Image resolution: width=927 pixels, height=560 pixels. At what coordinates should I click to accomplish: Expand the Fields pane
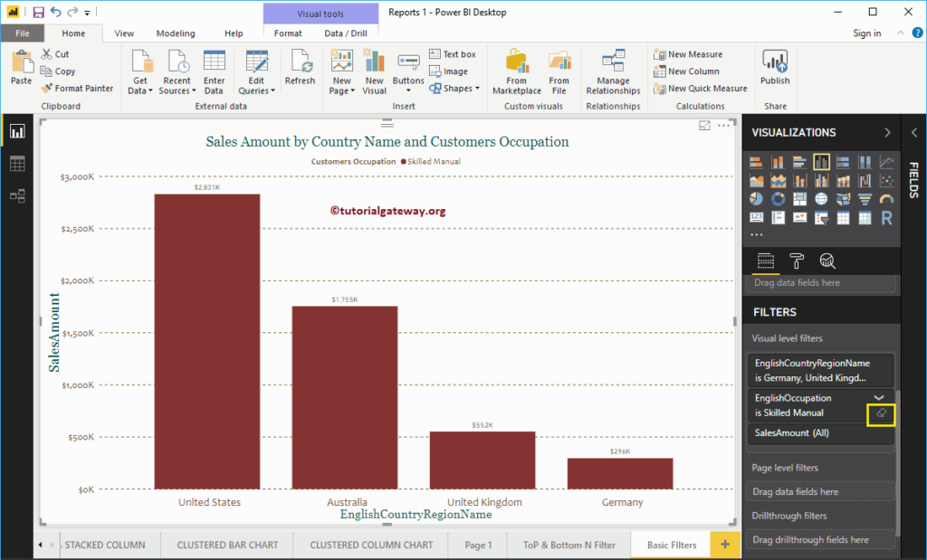[914, 133]
